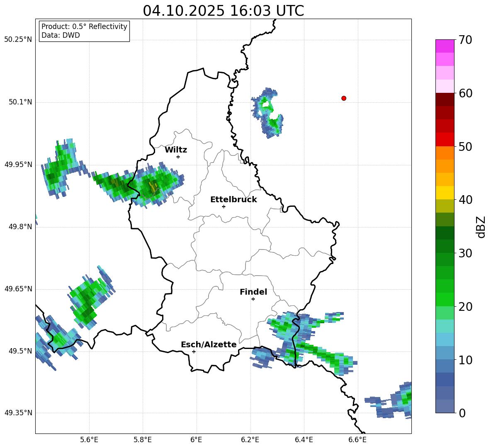Image resolution: width=491 pixels, height=448 pixels.
Task: Click the Esch/Alzette city label
Action: (209, 345)
